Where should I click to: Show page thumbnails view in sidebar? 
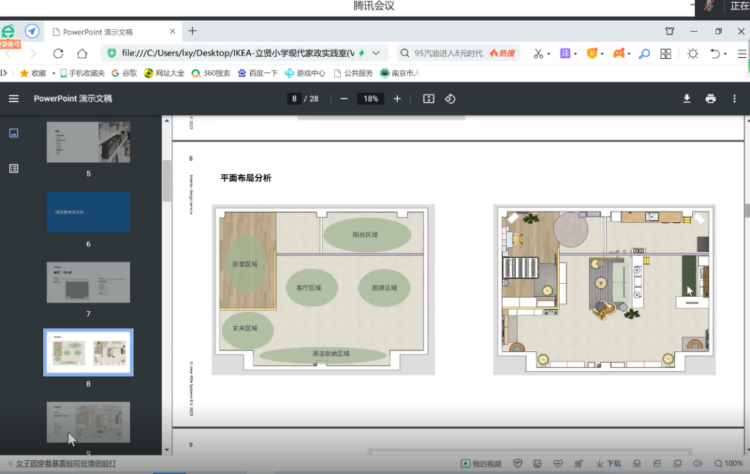(13, 133)
